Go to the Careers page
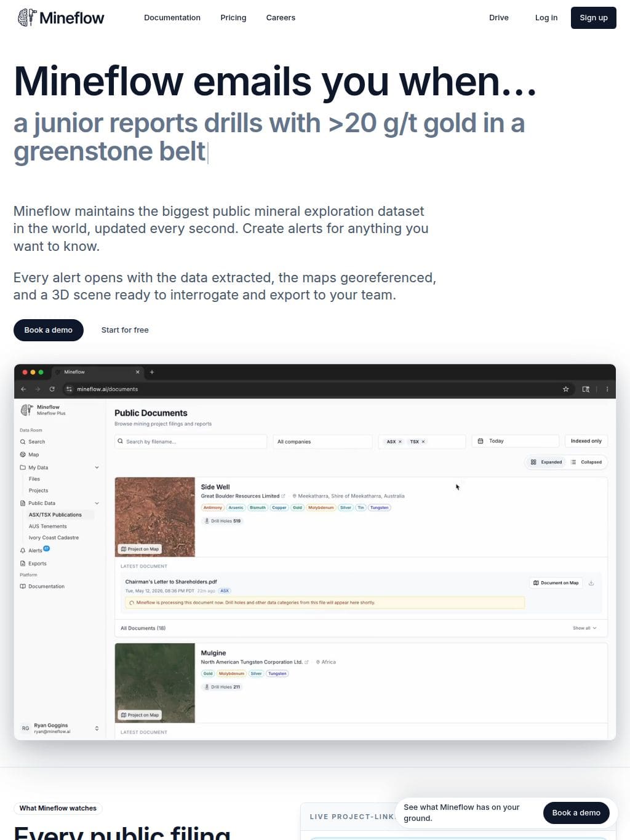 pyautogui.click(x=281, y=18)
